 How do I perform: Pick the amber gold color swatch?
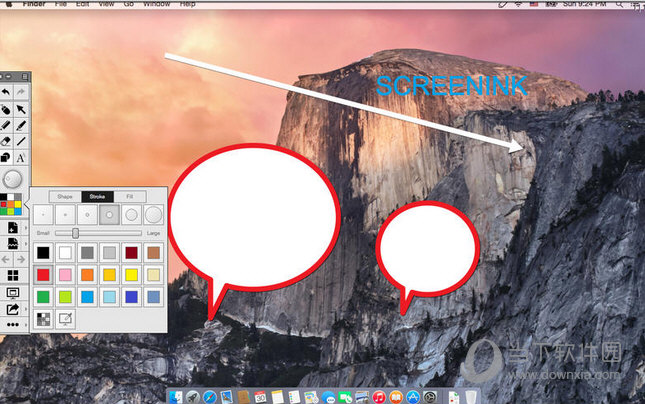(109, 275)
